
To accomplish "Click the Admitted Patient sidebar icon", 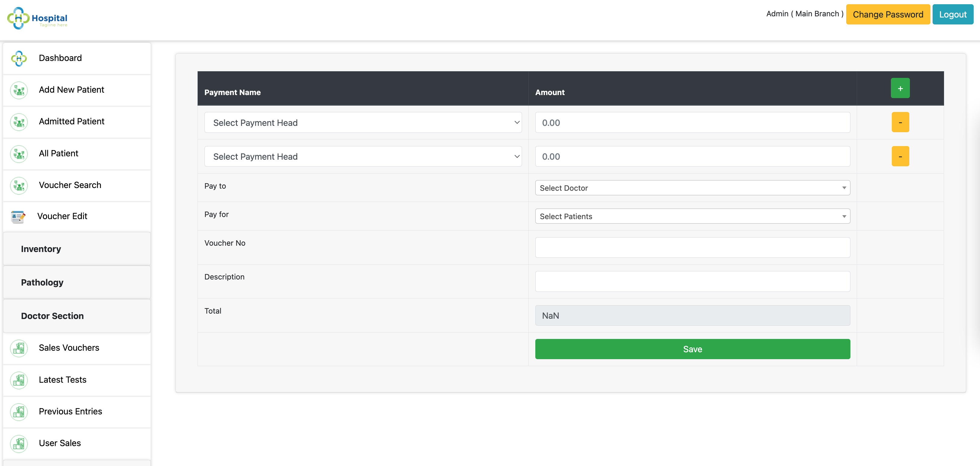I will click(19, 122).
